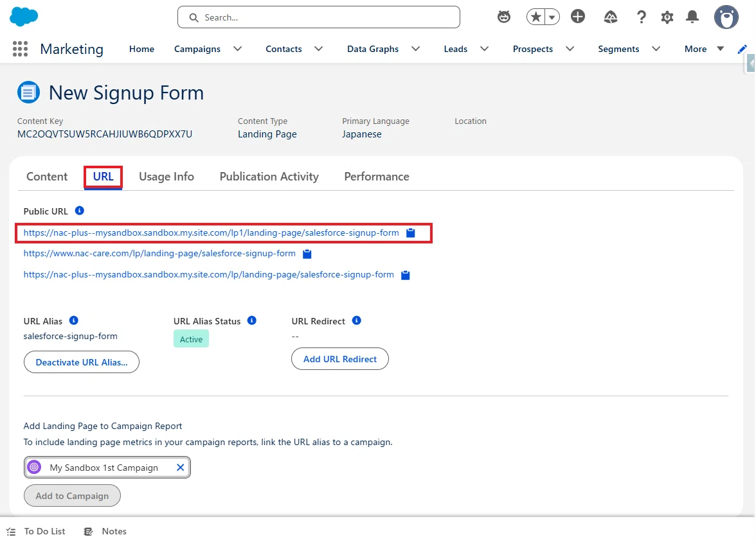Viewport: 756px width, 544px height.
Task: Click Add URL Redirect button
Action: (340, 359)
